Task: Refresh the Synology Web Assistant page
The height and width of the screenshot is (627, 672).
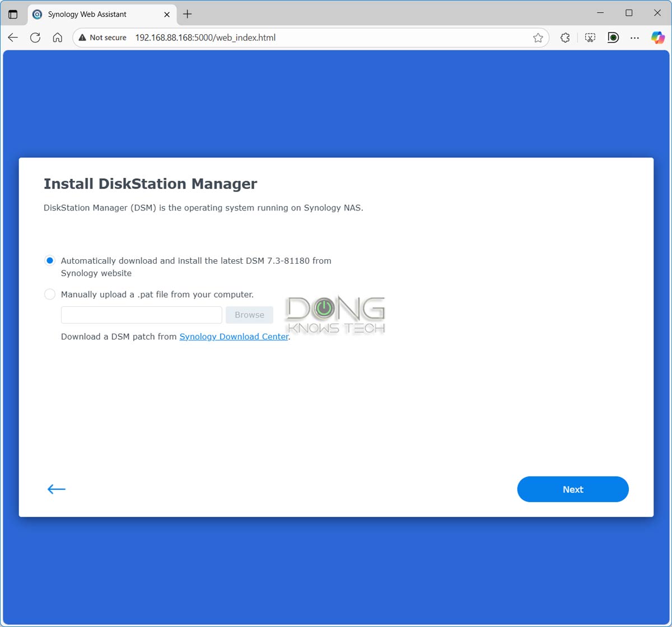Action: [x=35, y=38]
